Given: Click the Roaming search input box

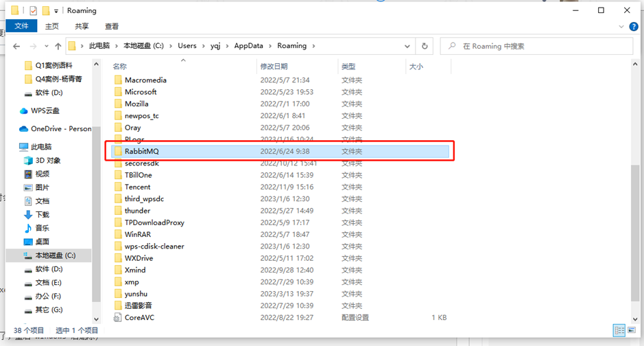Looking at the screenshot, I should click(542, 46).
